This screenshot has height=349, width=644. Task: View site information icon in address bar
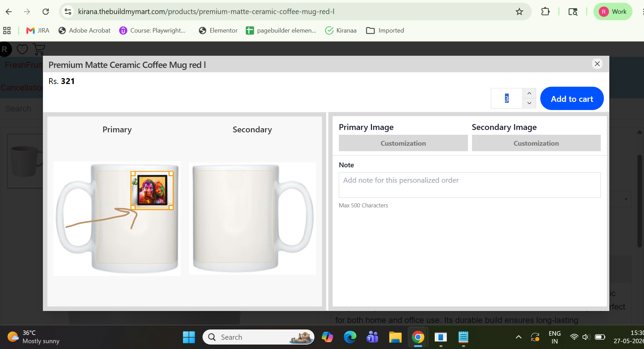68,12
